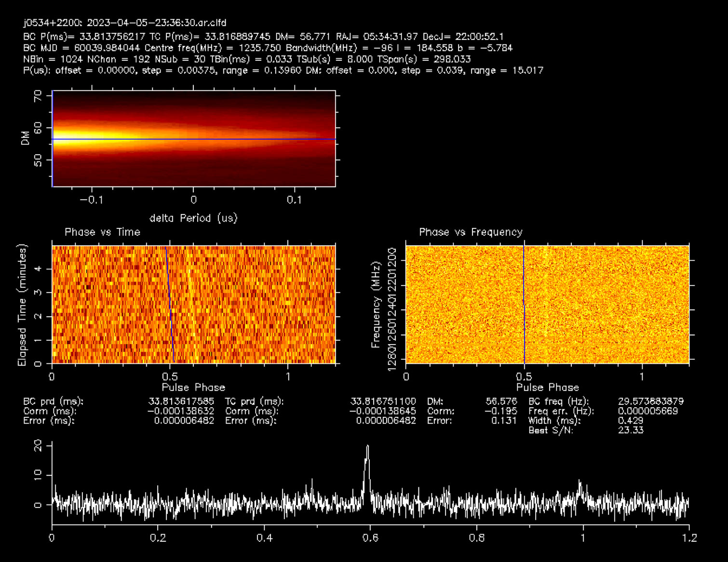Click Bandwidth(MHz) = -96 text
This screenshot has height=562, width=728.
pyautogui.click(x=339, y=48)
